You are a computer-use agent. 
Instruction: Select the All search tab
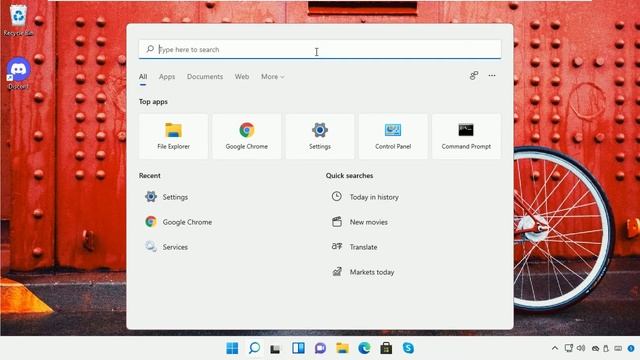coord(143,77)
